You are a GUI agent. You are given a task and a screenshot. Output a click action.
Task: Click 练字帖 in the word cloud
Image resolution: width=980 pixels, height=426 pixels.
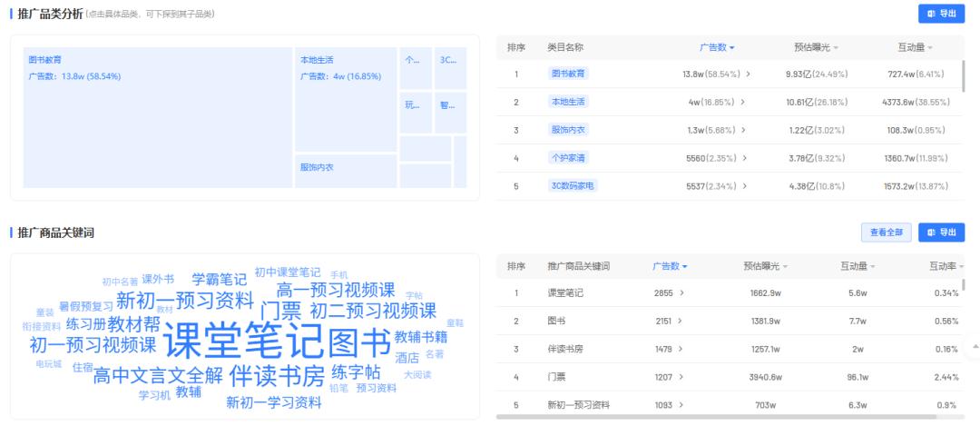(x=356, y=372)
